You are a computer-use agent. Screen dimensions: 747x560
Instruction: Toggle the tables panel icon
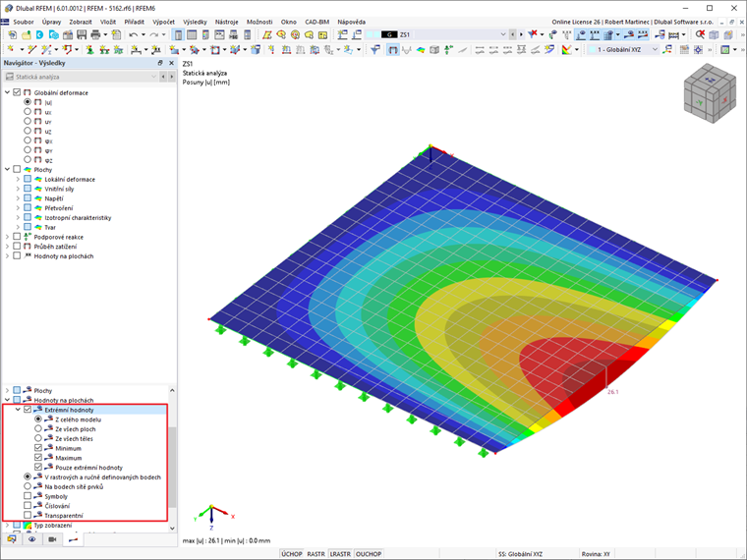click(192, 34)
